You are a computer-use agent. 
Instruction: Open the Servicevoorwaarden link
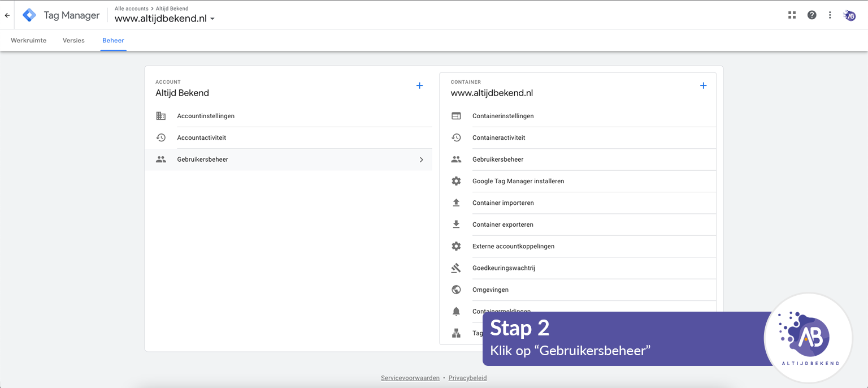pyautogui.click(x=410, y=378)
